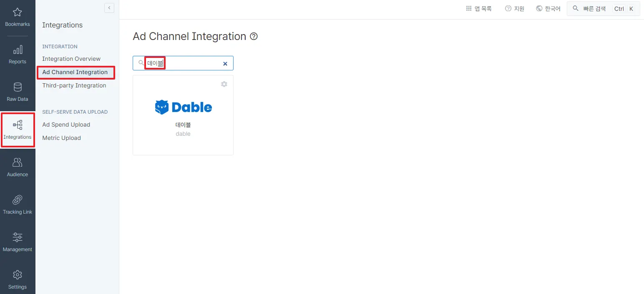Open the Bookmarks star icon

(18, 12)
